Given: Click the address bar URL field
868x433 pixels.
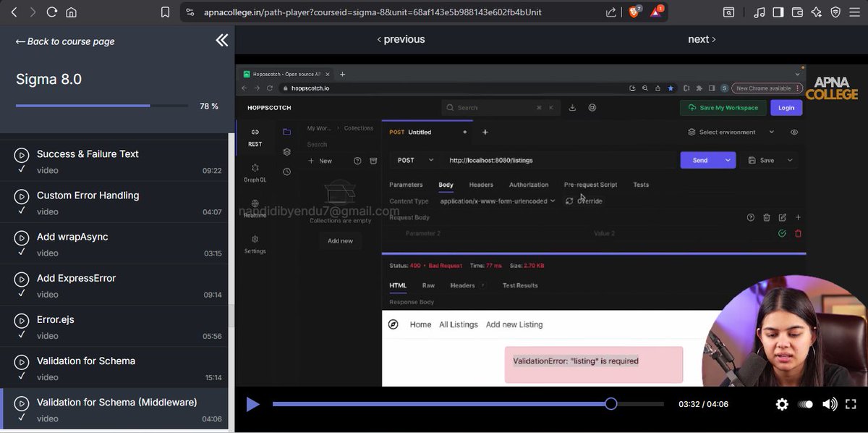Looking at the screenshot, I should [373, 12].
